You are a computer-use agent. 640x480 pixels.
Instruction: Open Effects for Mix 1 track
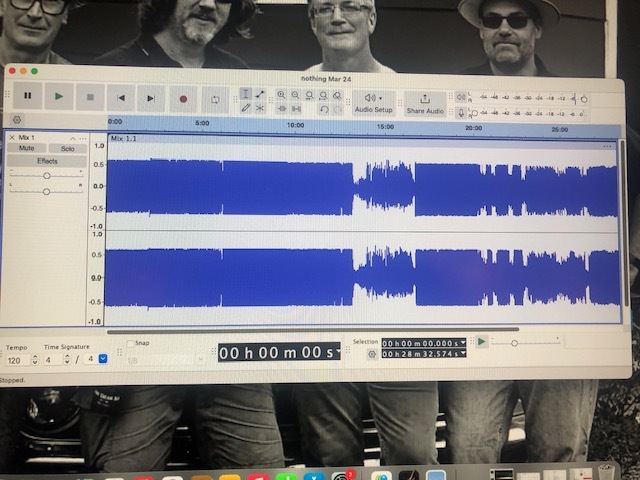(47, 161)
